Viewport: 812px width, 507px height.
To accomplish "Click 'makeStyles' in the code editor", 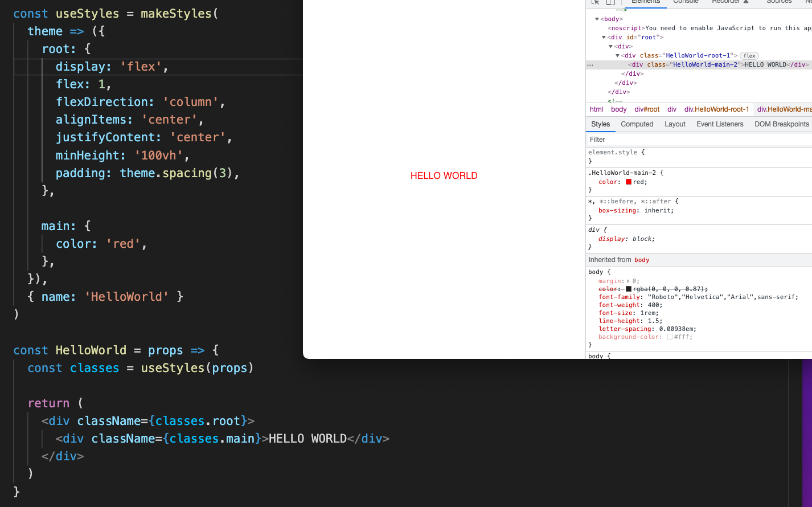I will [x=176, y=14].
